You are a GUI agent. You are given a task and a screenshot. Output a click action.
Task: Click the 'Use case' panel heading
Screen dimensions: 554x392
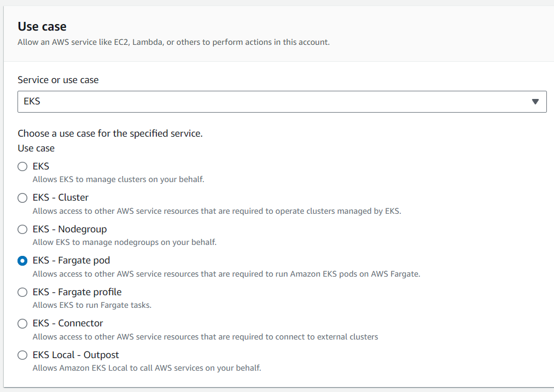(42, 26)
